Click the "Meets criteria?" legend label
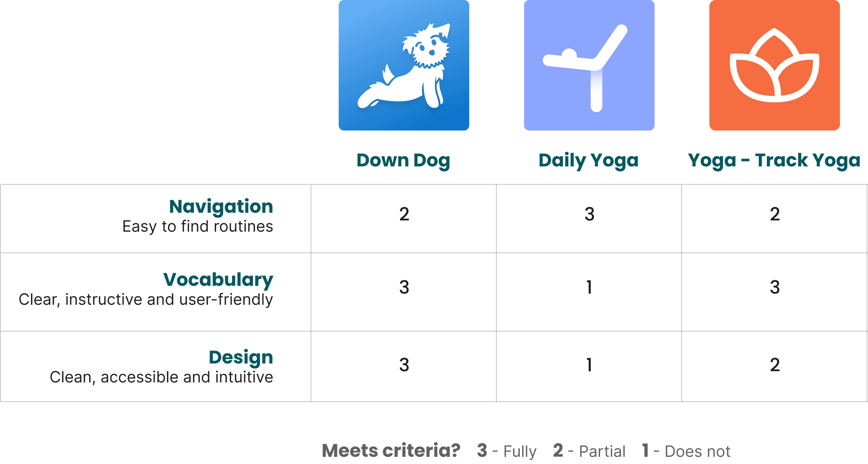868x464 pixels. pos(391,451)
